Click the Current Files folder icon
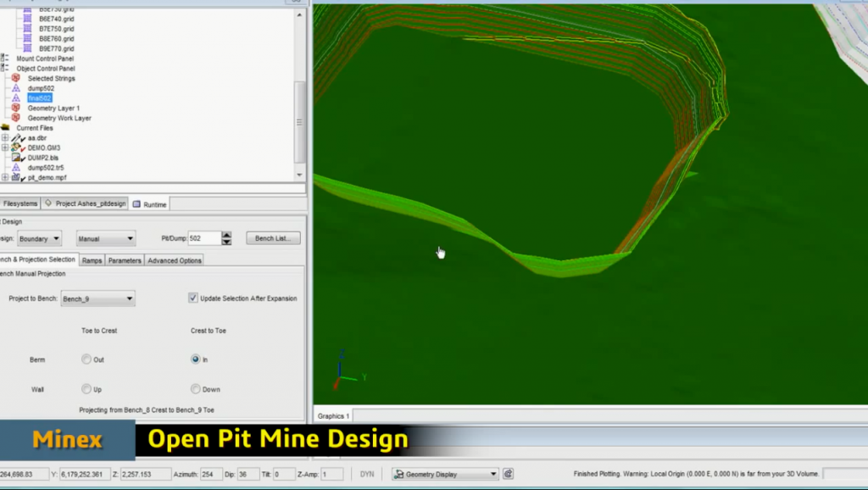Screen dimensions: 868x490 tap(6, 128)
